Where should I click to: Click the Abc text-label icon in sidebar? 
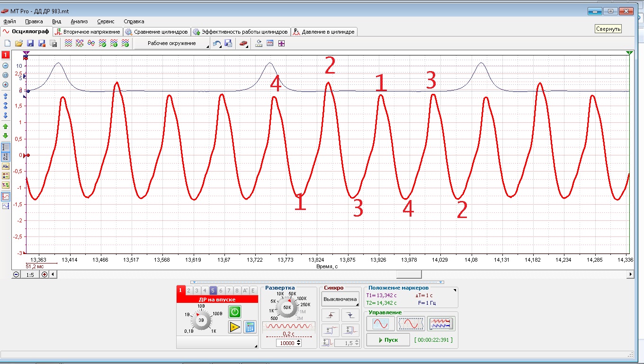(x=6, y=166)
